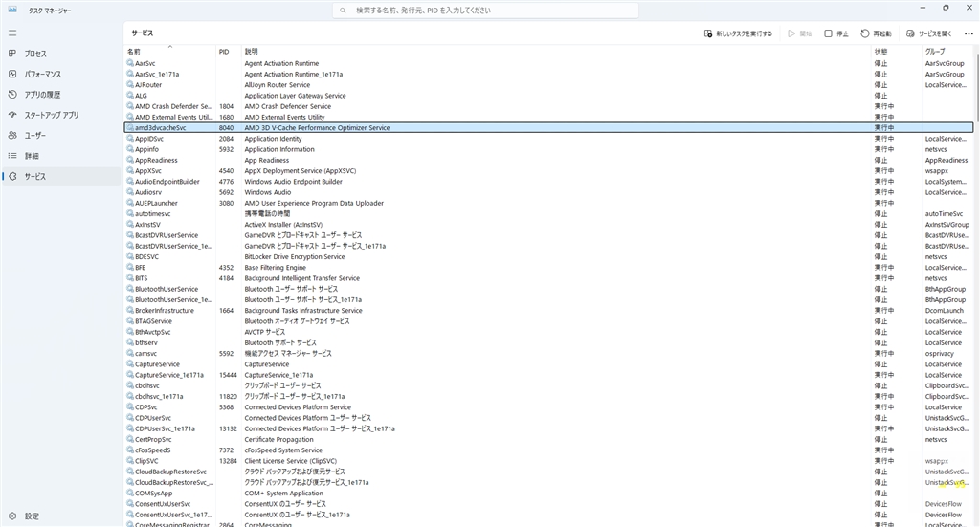Select the CertPropSvc service name
This screenshot has width=980, height=527.
(153, 440)
